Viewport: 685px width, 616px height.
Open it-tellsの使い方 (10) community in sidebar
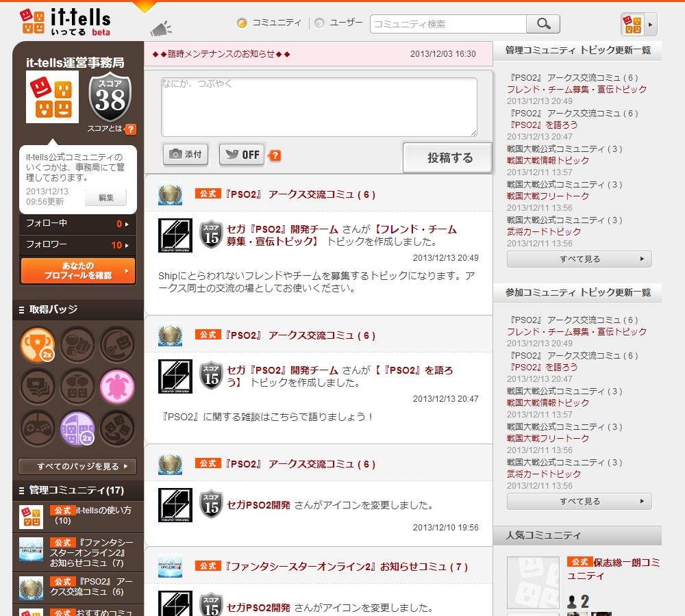coord(78,517)
